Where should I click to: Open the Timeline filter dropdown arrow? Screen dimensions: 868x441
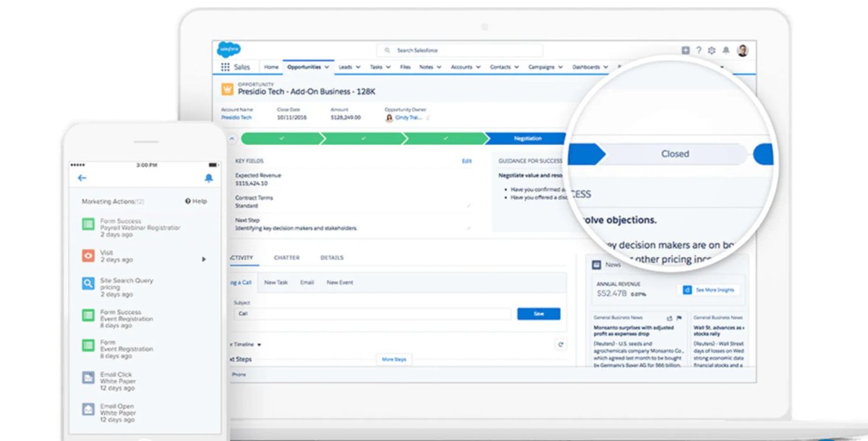259,345
